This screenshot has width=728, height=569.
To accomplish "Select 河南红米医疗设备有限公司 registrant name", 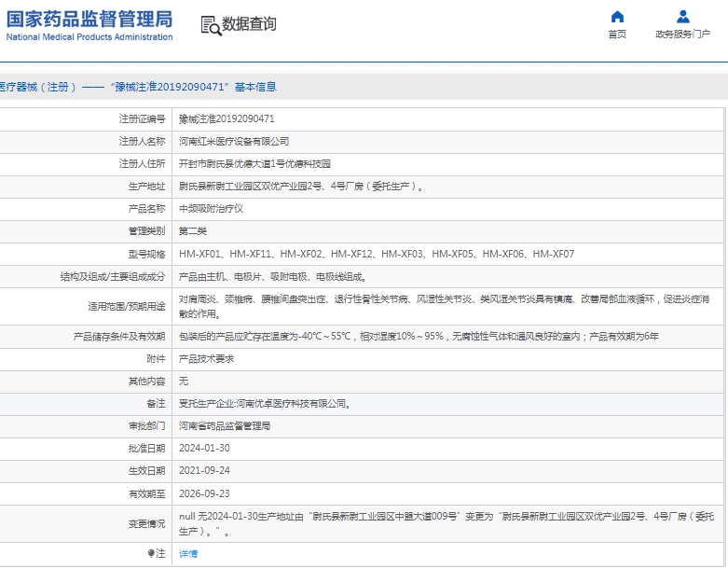I will (x=234, y=141).
